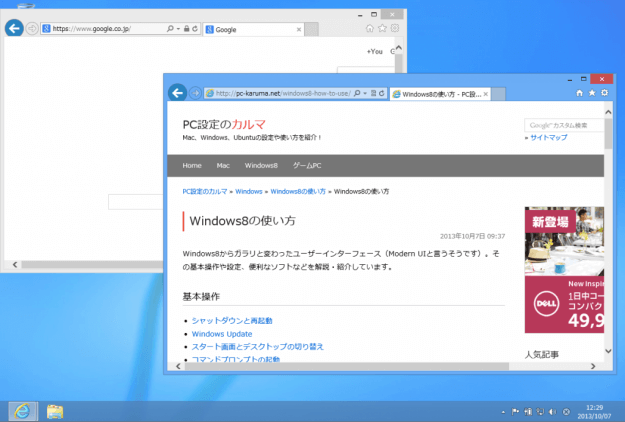Open Favorites star in the pc-karuma window
Viewport: 625px width, 422px height.
coord(592,93)
